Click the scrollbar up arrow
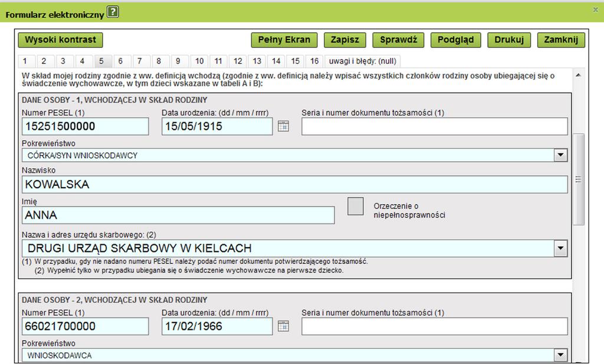The height and width of the screenshot is (364, 604). [x=578, y=75]
